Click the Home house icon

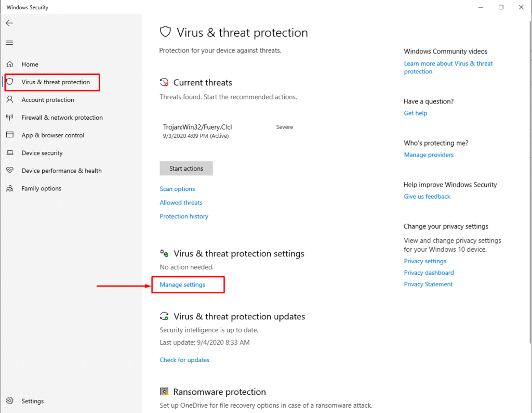point(10,64)
